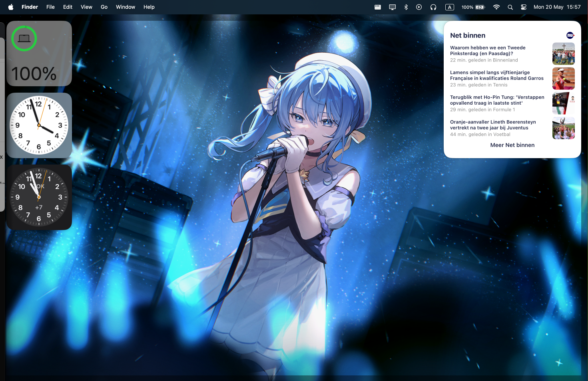The image size is (588, 381).
Task: Click '29 min. geleden in Formule 1' text
Action: click(x=482, y=110)
